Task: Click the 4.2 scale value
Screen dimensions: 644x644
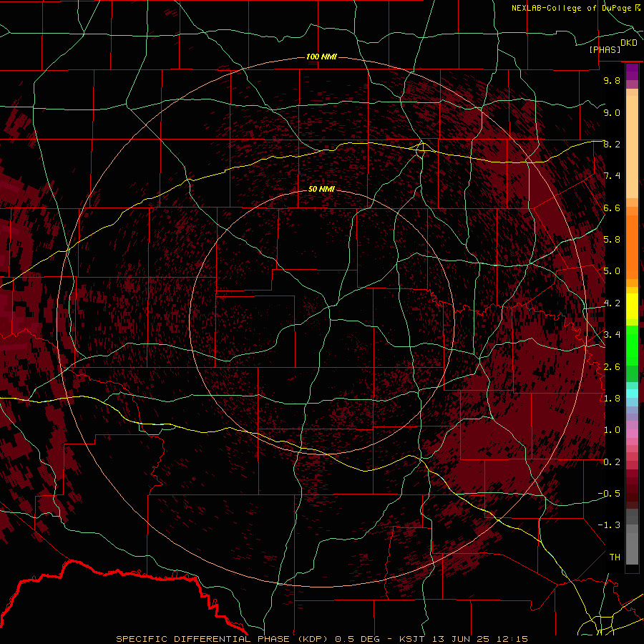Action: 612,303
